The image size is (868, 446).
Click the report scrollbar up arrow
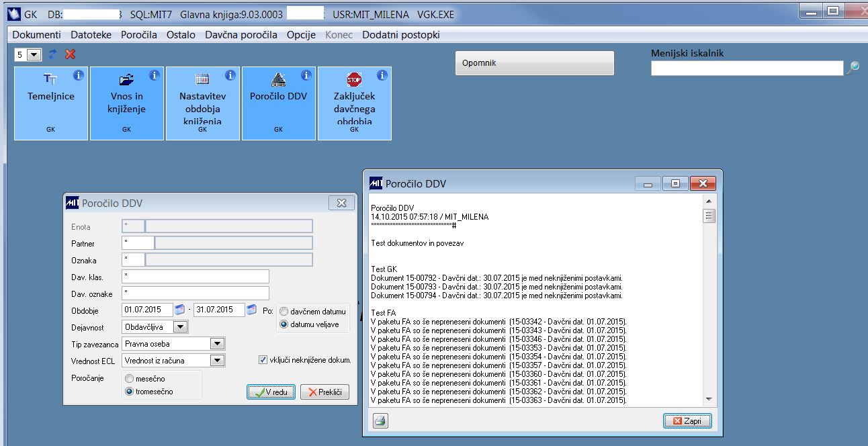(709, 202)
